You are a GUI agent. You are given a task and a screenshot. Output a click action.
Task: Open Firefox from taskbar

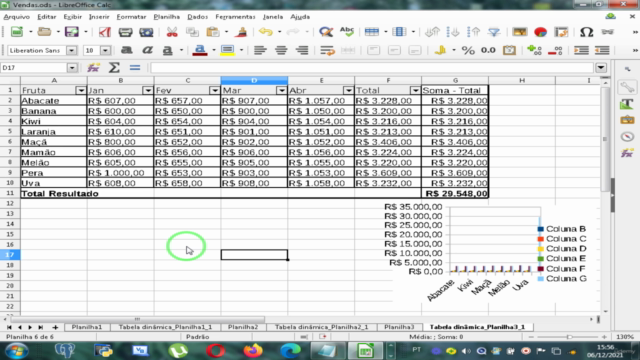click(x=253, y=351)
